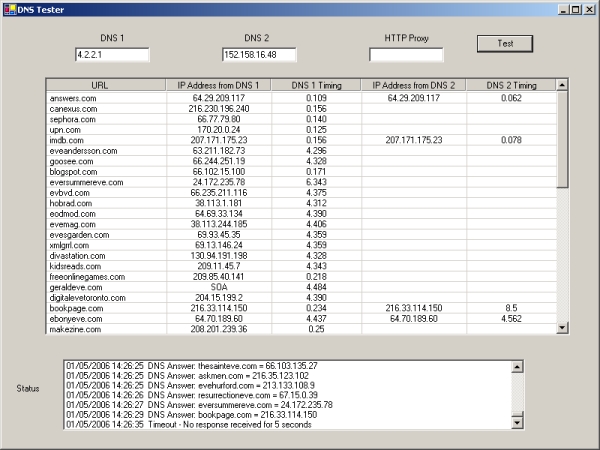The height and width of the screenshot is (450, 600).
Task: Click the DNS Tester title bar icon
Action: (x=10, y=10)
